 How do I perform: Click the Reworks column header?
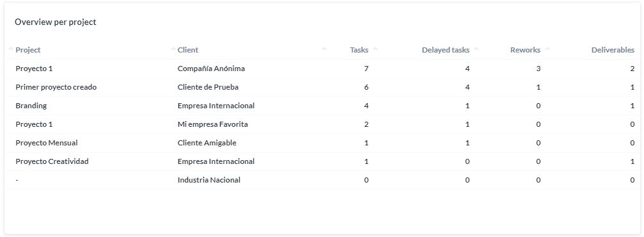[x=525, y=50]
